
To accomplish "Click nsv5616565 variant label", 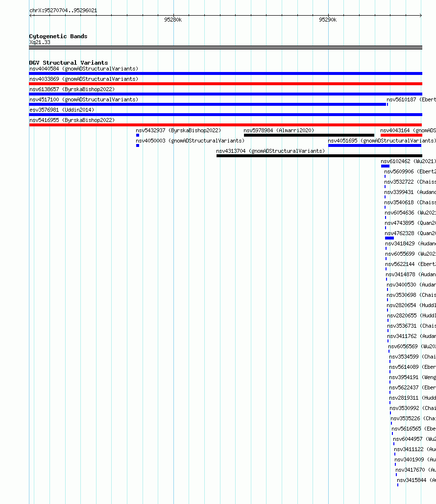I will (x=413, y=429).
